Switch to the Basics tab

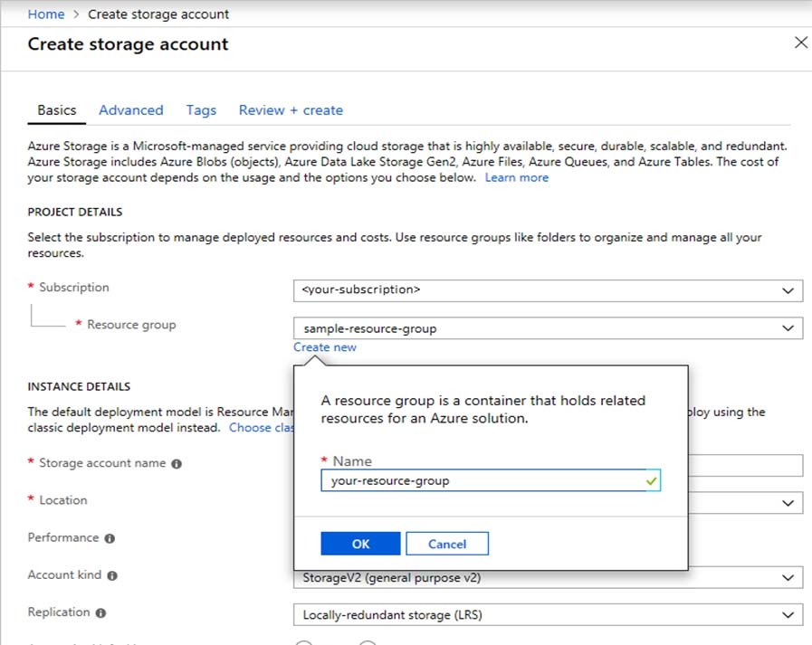click(x=56, y=110)
